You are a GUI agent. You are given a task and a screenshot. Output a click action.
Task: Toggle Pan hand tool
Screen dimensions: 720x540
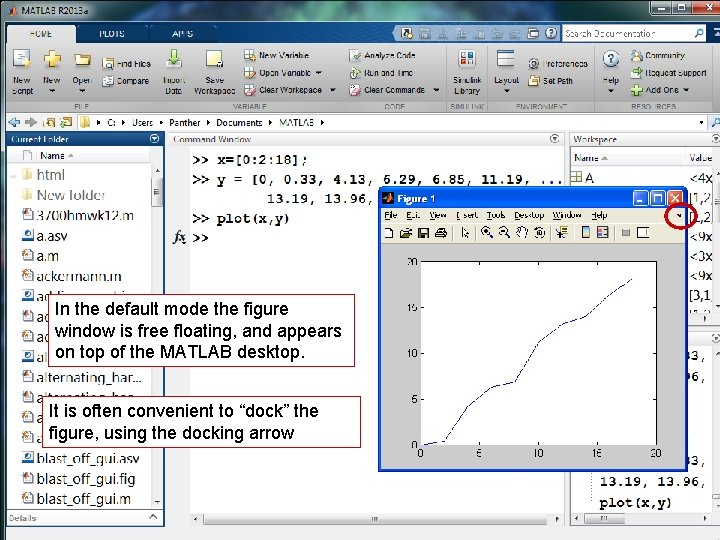[x=522, y=233]
